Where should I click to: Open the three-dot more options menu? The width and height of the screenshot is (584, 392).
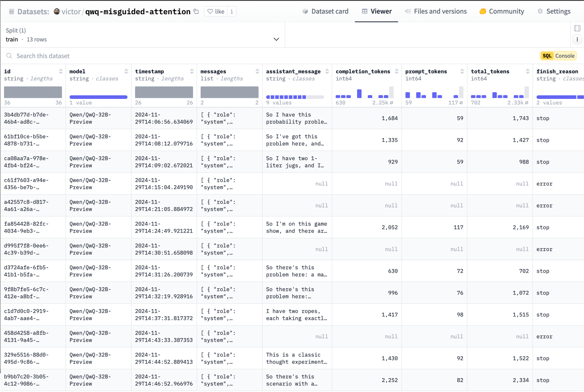click(577, 40)
